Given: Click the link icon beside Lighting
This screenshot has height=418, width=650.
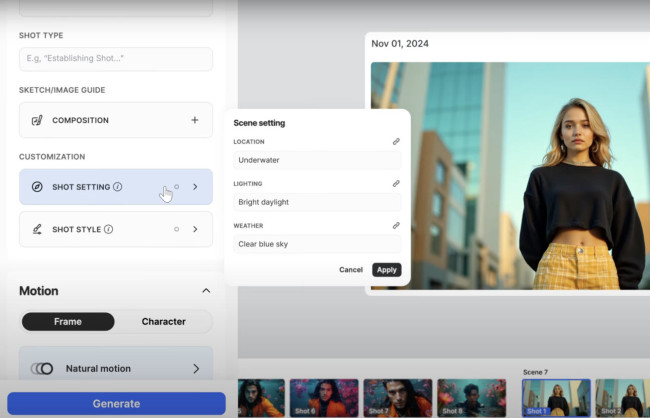Looking at the screenshot, I should click(x=396, y=184).
